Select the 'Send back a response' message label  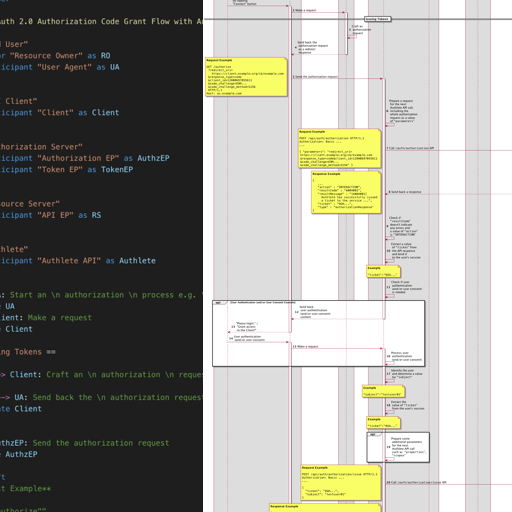[405, 192]
